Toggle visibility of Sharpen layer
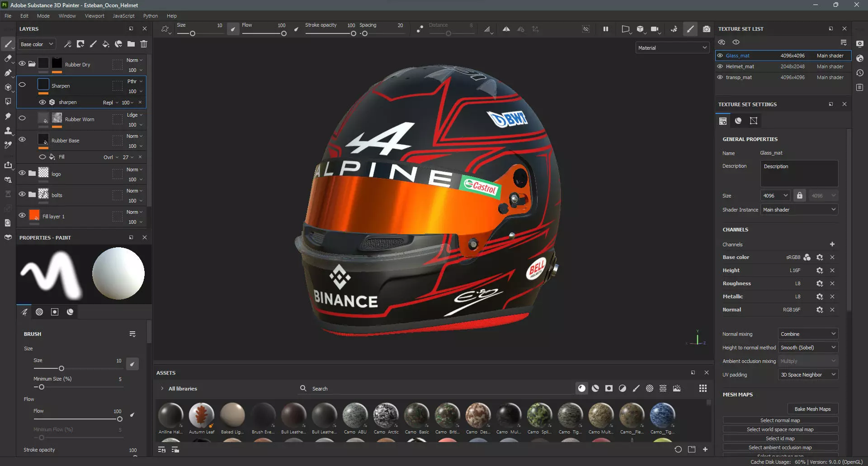Image resolution: width=868 pixels, height=466 pixels. 22,85
